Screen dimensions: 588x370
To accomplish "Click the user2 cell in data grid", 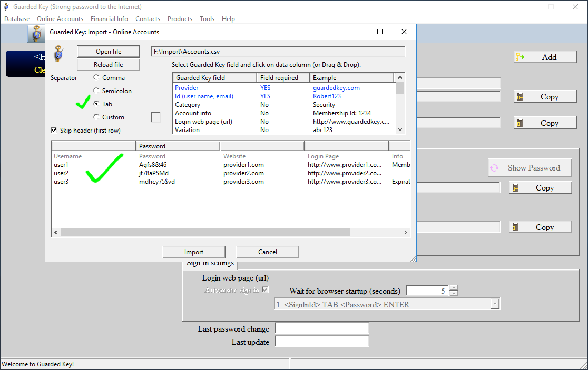I will tap(61, 173).
